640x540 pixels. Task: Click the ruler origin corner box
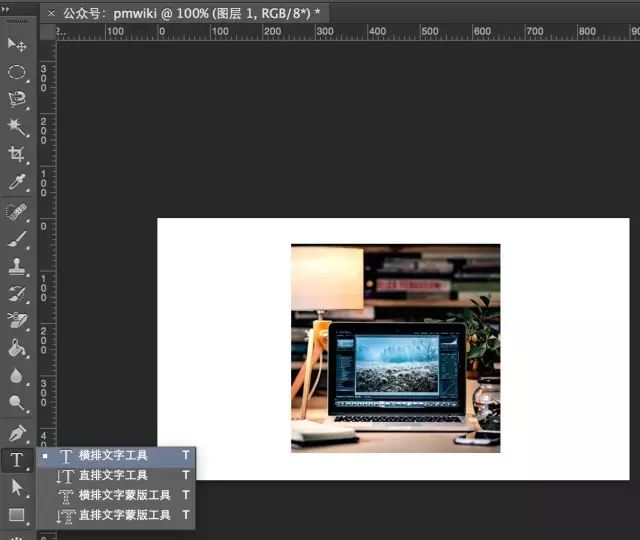pyautogui.click(x=48, y=32)
